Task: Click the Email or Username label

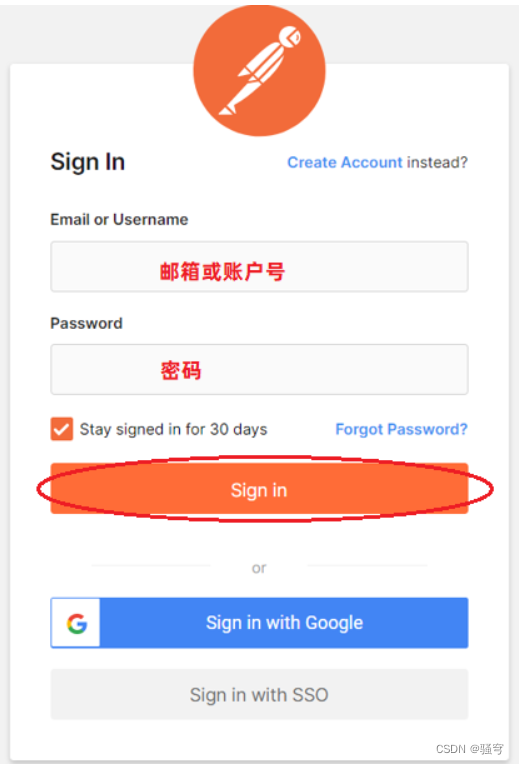Action: (x=119, y=220)
